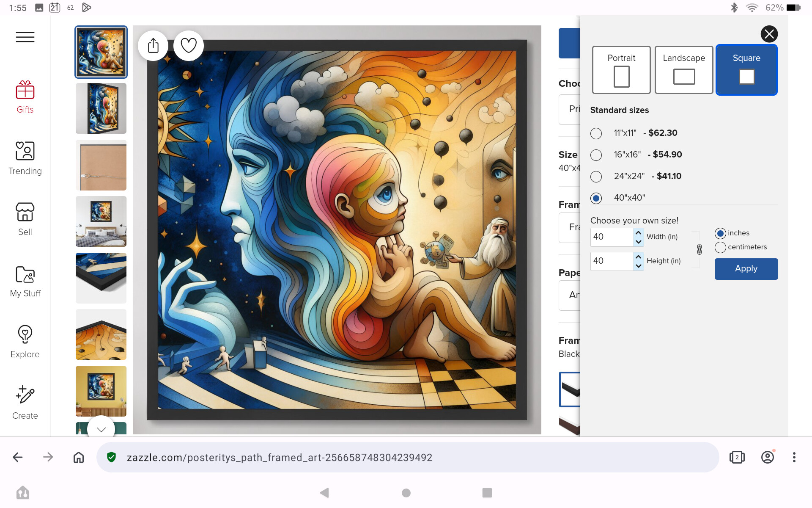Select the 24"x24" standard size
Screen dimensions: 812x508
click(x=596, y=177)
